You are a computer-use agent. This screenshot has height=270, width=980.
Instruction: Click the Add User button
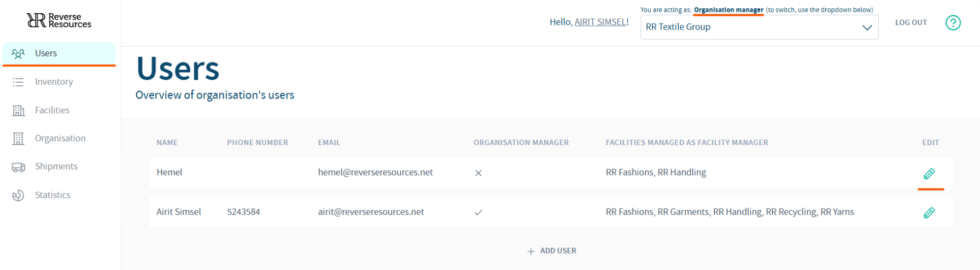(552, 251)
